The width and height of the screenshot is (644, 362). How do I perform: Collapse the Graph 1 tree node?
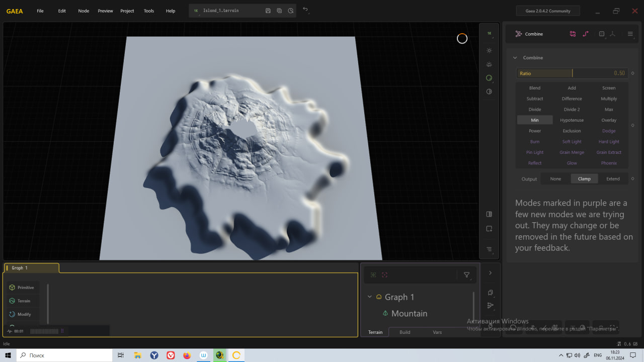click(370, 297)
